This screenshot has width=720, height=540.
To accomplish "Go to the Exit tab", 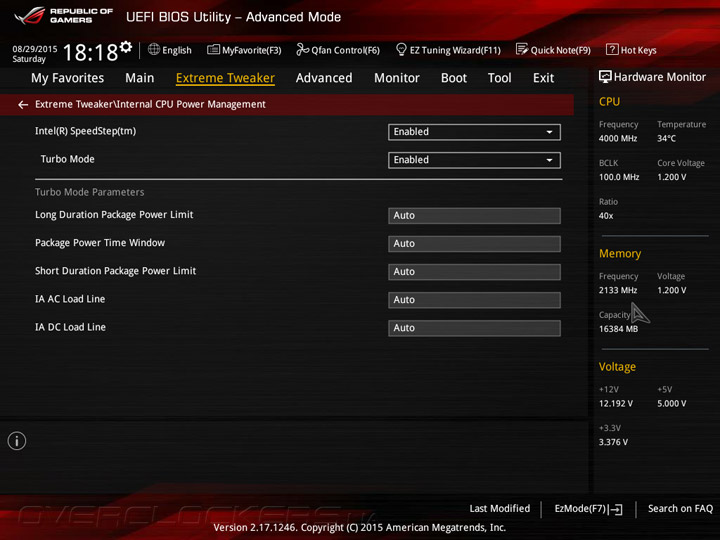I will coord(543,78).
